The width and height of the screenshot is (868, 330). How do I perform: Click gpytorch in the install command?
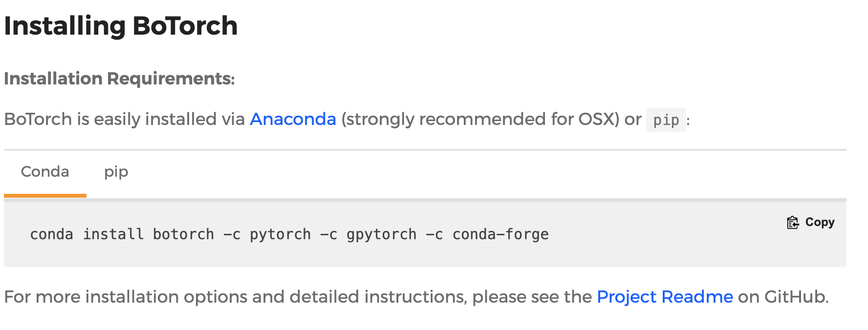381,234
